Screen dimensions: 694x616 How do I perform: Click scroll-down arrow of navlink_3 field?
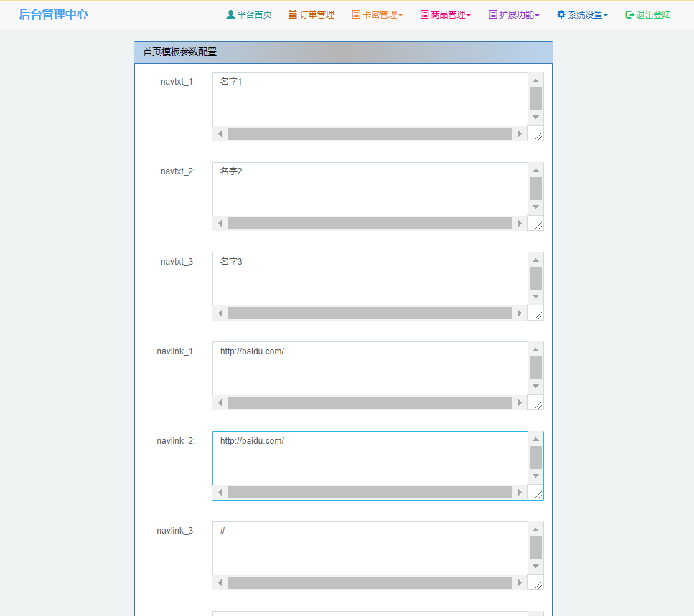535,567
